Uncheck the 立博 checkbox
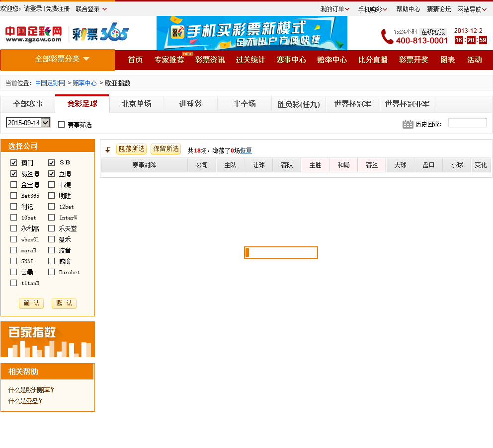The height and width of the screenshot is (448, 493). (x=52, y=173)
